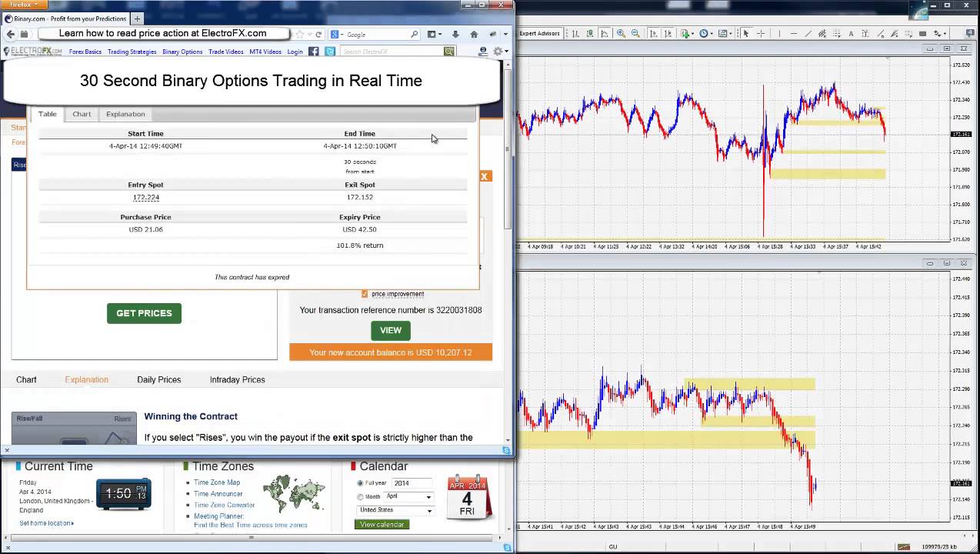Open Google search engine selector dropdown
Screen dimensions: 980x554
335,35
